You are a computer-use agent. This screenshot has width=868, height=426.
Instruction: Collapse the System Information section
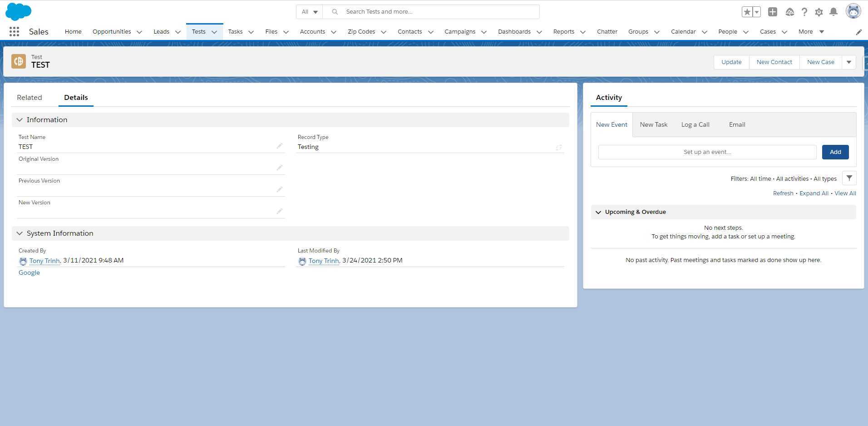pyautogui.click(x=20, y=233)
